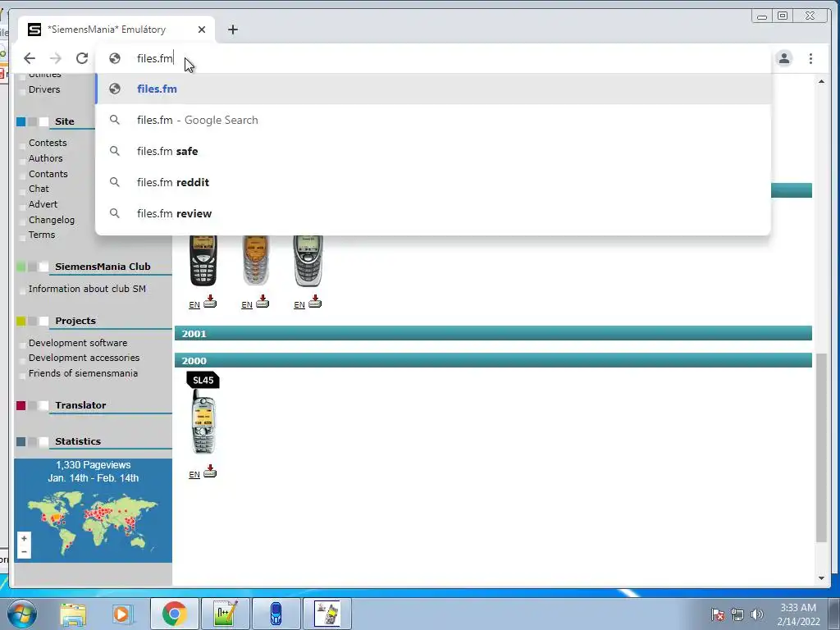Click the EN link under SL45 phone
Image resolution: width=840 pixels, height=630 pixels.
click(194, 475)
